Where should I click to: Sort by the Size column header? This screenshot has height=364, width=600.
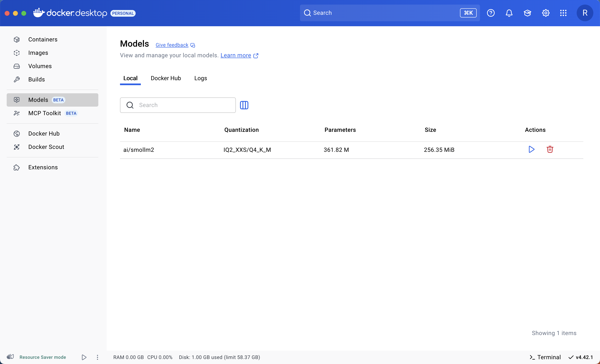click(x=430, y=130)
